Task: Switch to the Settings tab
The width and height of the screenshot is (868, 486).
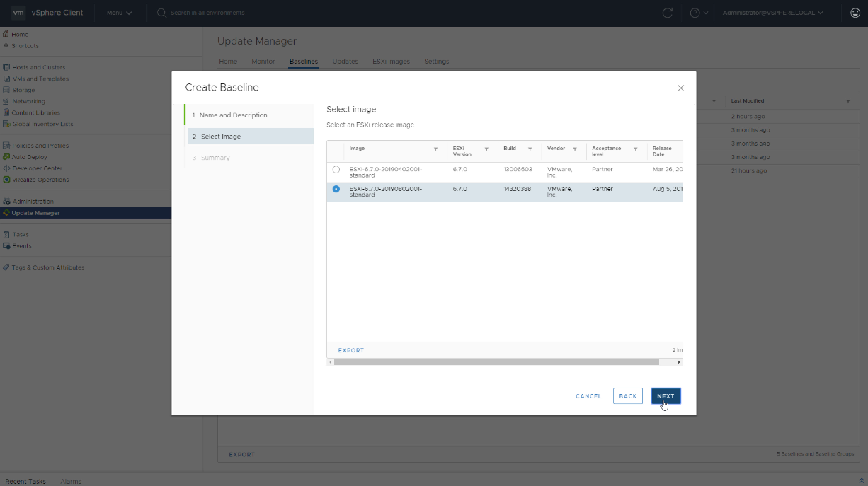Action: point(437,62)
